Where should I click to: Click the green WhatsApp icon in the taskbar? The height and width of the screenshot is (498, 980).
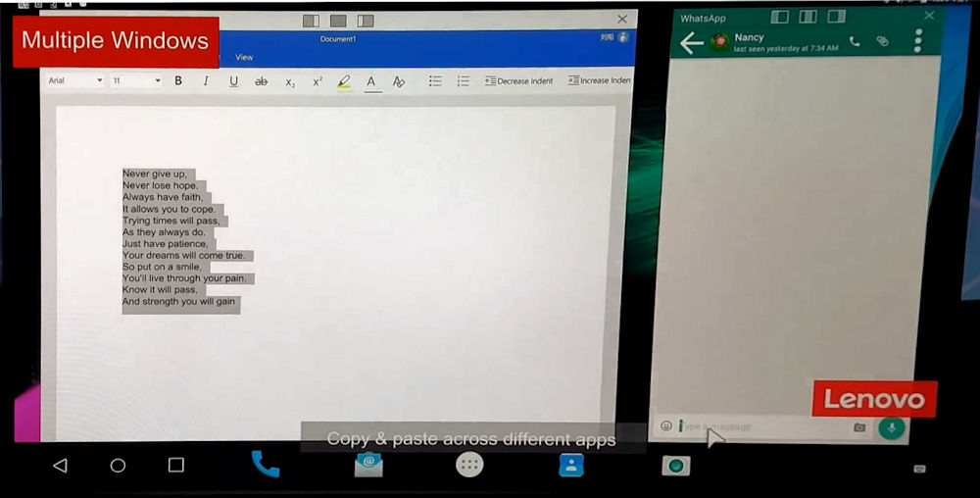(675, 466)
